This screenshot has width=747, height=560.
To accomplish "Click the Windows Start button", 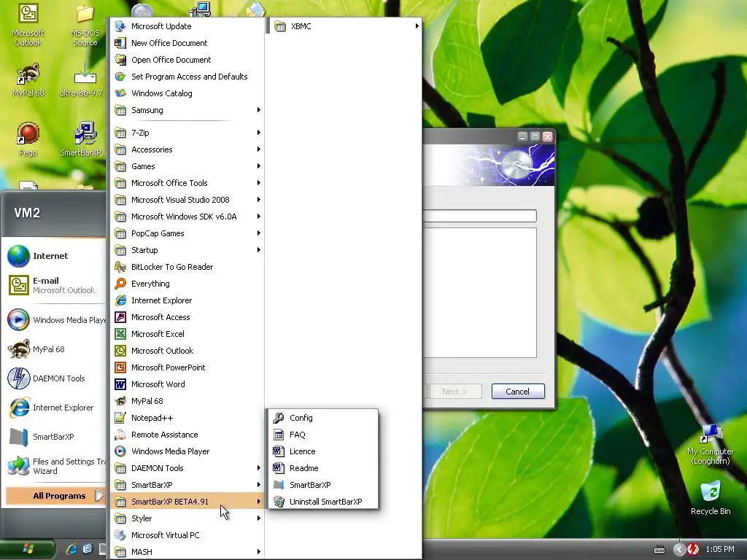I will click(x=28, y=550).
